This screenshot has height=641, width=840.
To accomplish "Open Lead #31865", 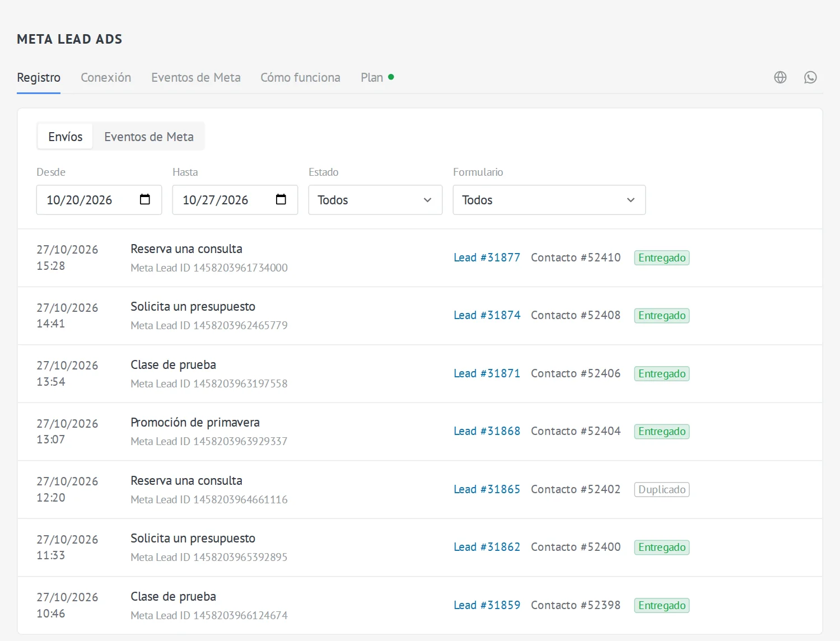I will point(487,489).
